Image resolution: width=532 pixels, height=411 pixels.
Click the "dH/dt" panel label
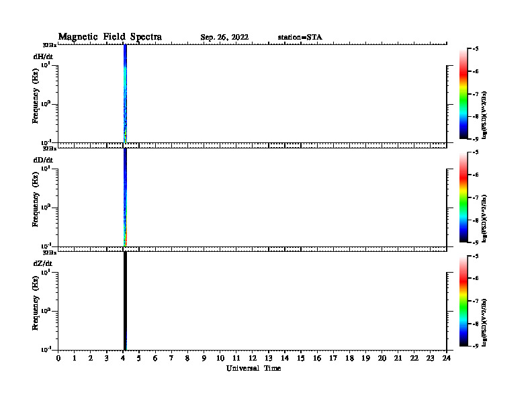(x=43, y=56)
